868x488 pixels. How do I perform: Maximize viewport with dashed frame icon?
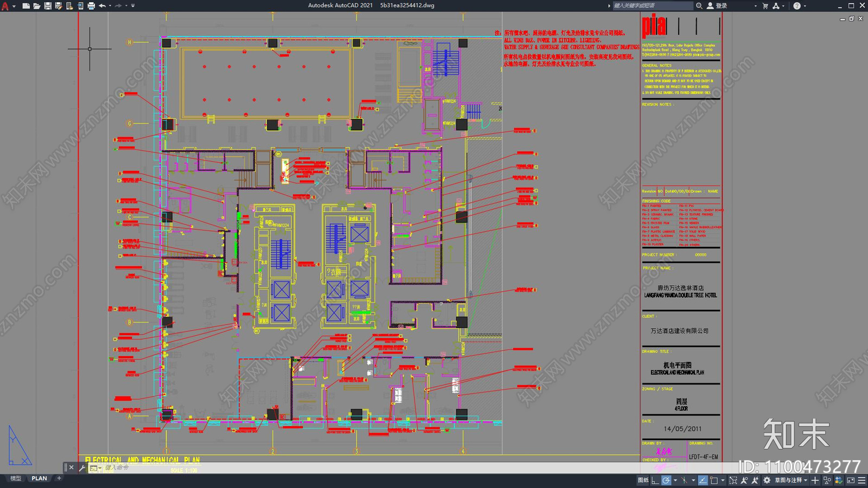point(733,480)
